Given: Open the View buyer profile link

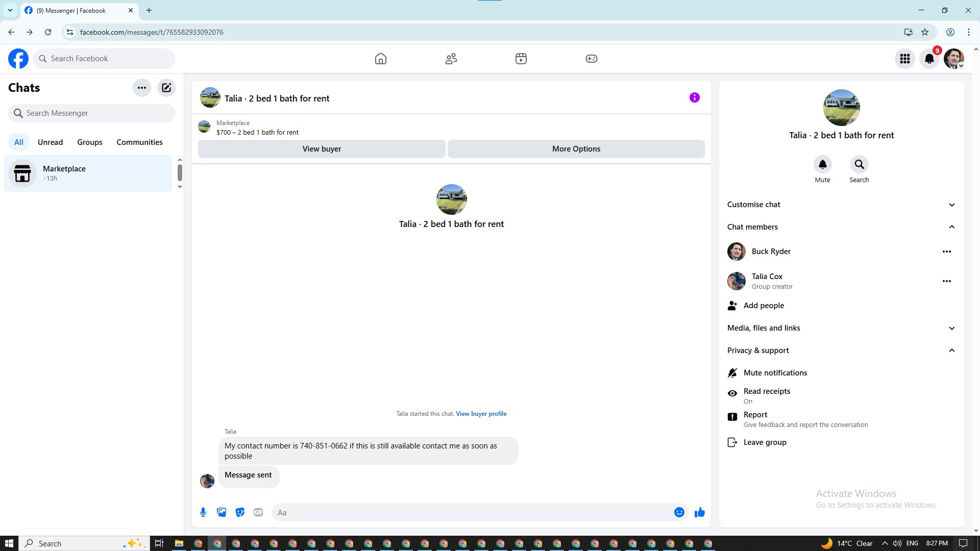Looking at the screenshot, I should [x=481, y=414].
